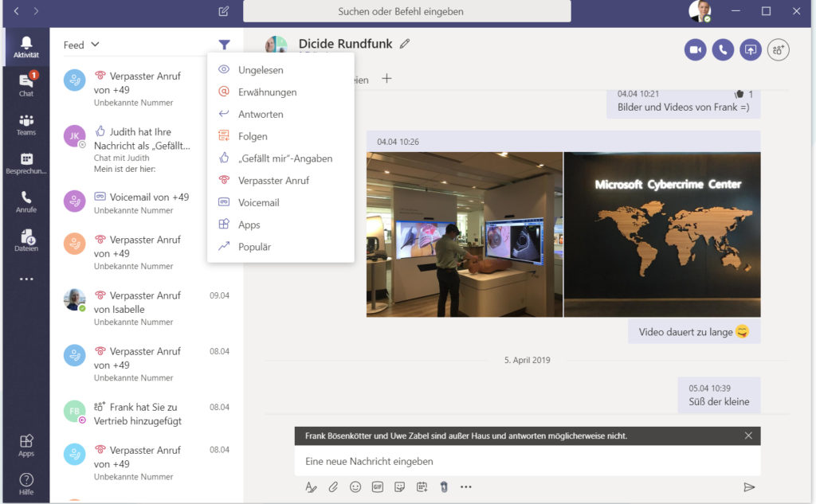Open Judith's liked message notification
This screenshot has width=816, height=504.
(x=147, y=149)
